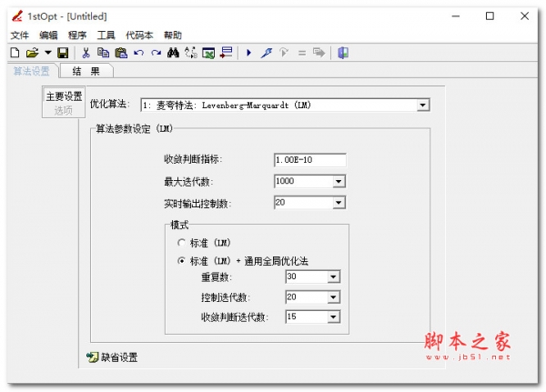Expand the open-file arrow beside the folder
Screen dimensions: 546x392
tap(47, 53)
